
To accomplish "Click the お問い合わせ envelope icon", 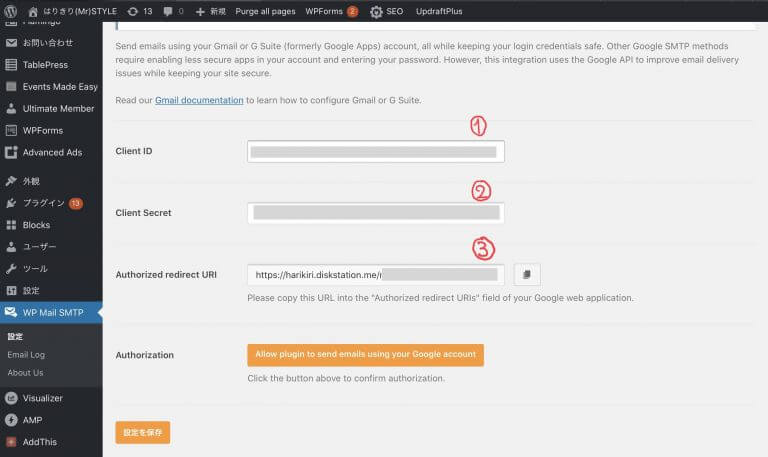I will (11, 43).
